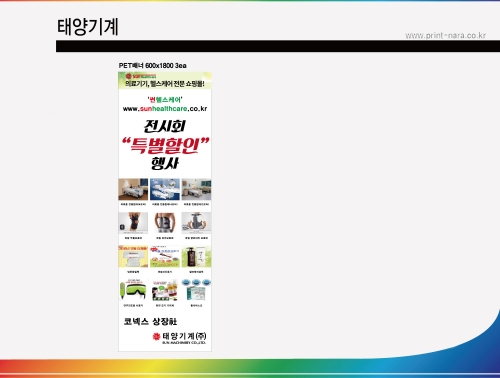
Task: Click the 전시회 heading on the banner
Action: pos(165,126)
